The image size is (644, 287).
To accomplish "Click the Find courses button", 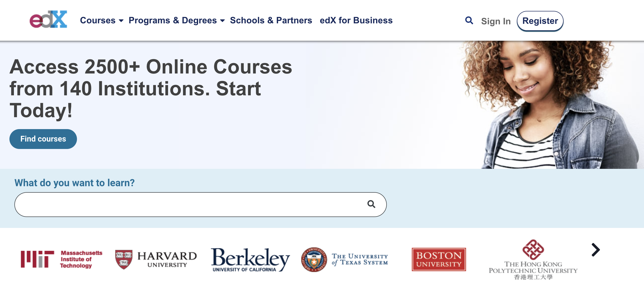I will point(43,139).
